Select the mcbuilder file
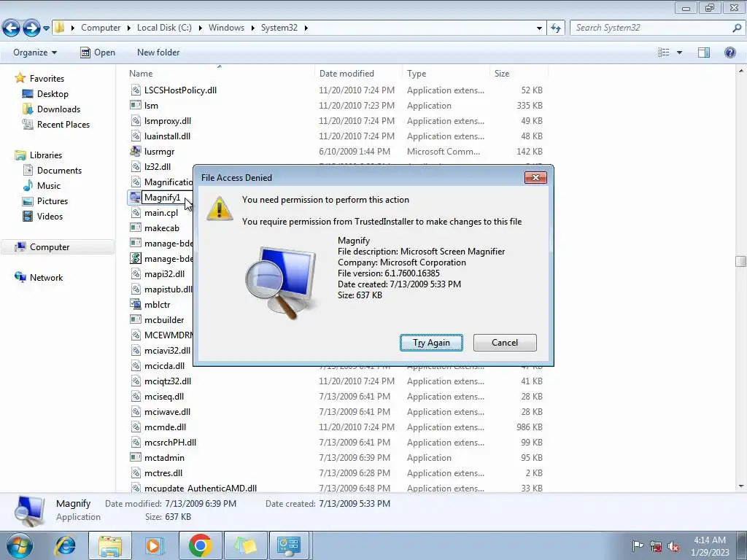 tap(164, 320)
